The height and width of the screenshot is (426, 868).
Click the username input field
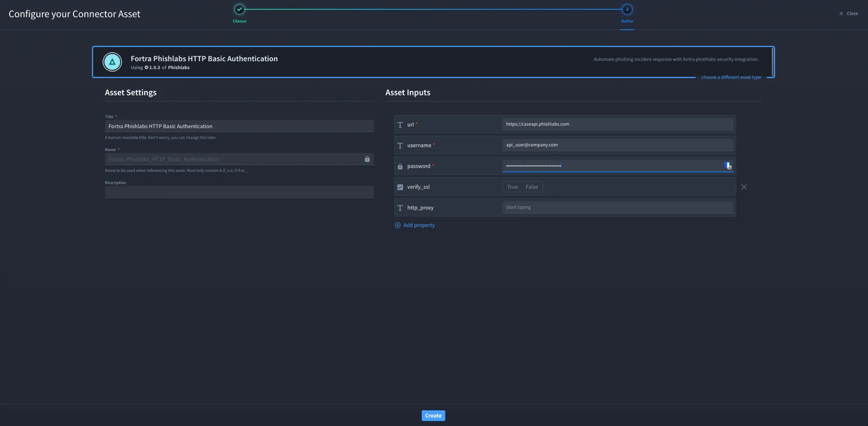(618, 145)
